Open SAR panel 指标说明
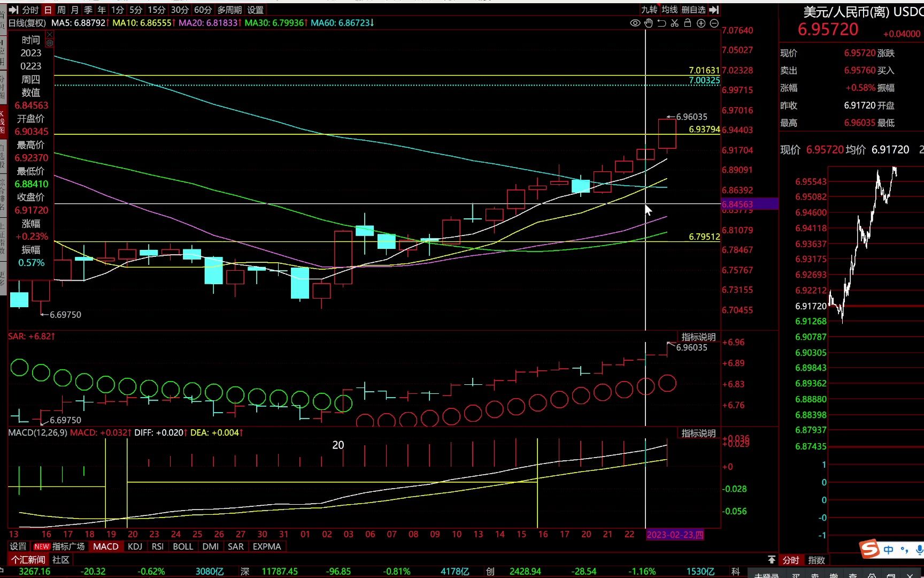 tap(698, 337)
